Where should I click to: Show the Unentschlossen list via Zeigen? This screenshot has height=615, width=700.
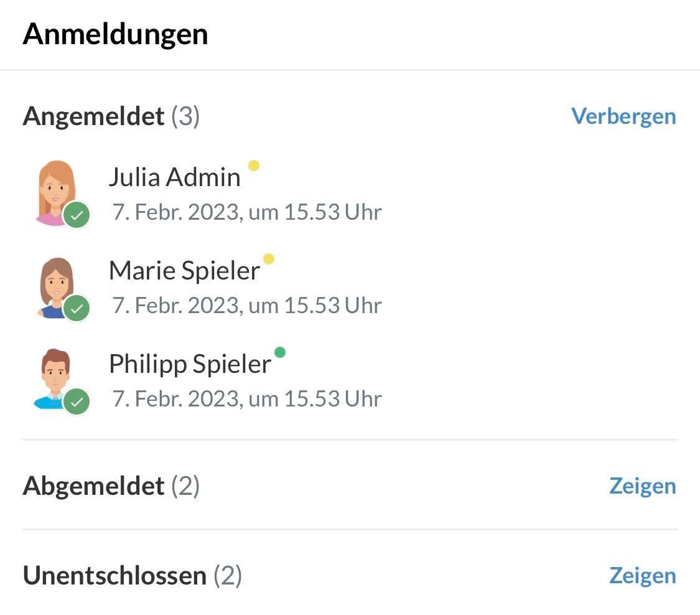(x=643, y=575)
